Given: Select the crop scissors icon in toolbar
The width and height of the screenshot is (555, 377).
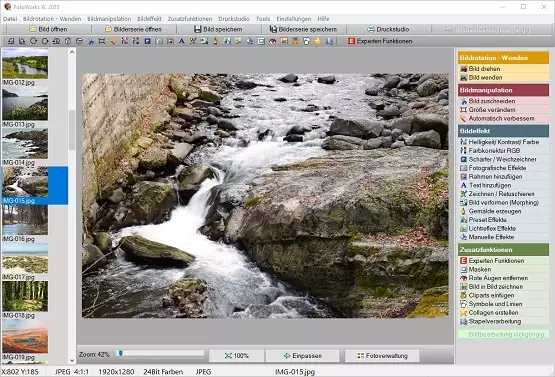Looking at the screenshot, I should [x=91, y=41].
